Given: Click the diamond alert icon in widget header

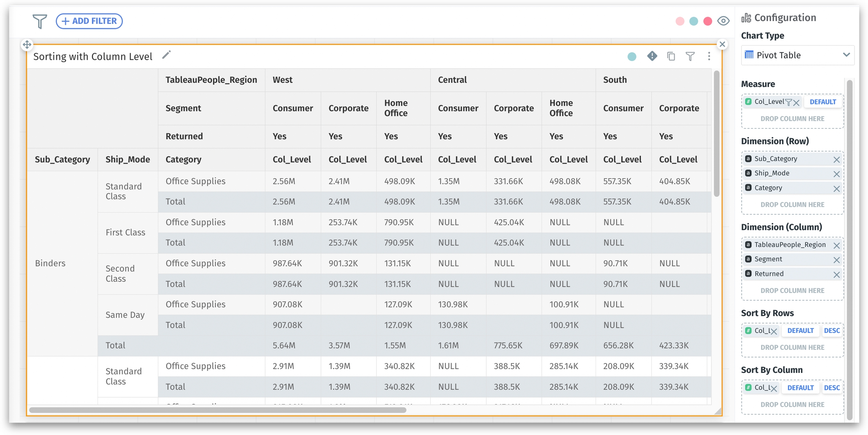Looking at the screenshot, I should tap(652, 56).
